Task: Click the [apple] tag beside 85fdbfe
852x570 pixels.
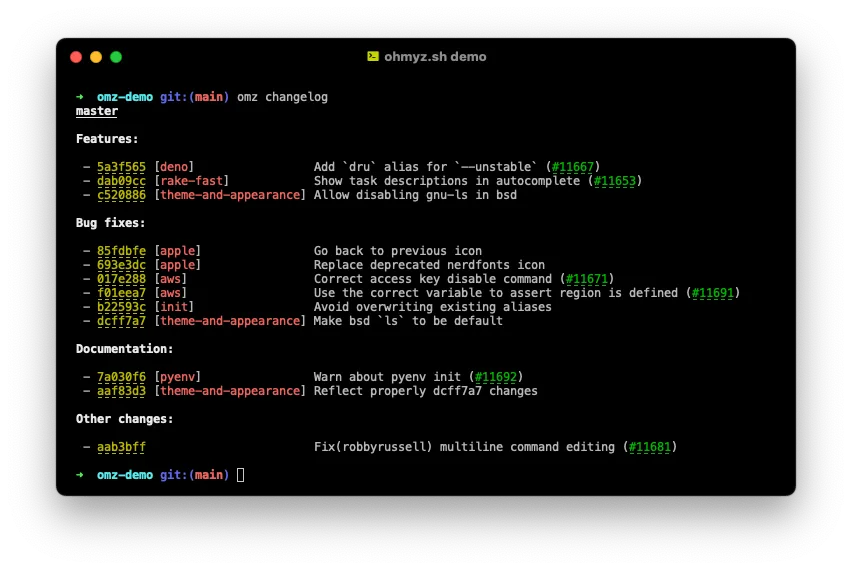Action: click(177, 251)
